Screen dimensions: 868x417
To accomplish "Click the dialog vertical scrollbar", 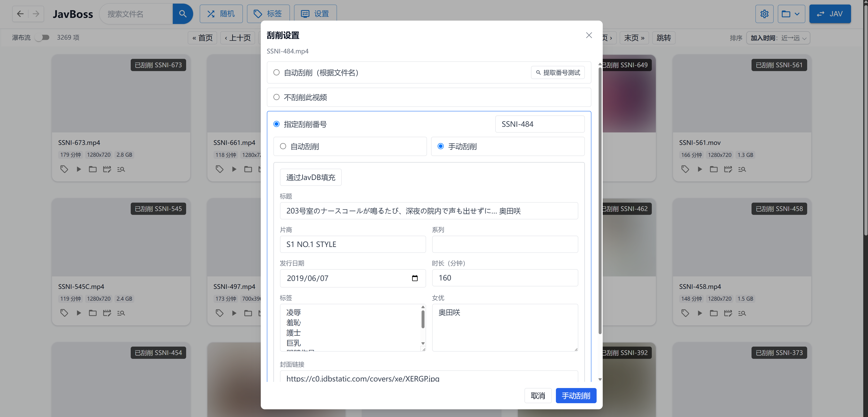I will click(x=600, y=201).
